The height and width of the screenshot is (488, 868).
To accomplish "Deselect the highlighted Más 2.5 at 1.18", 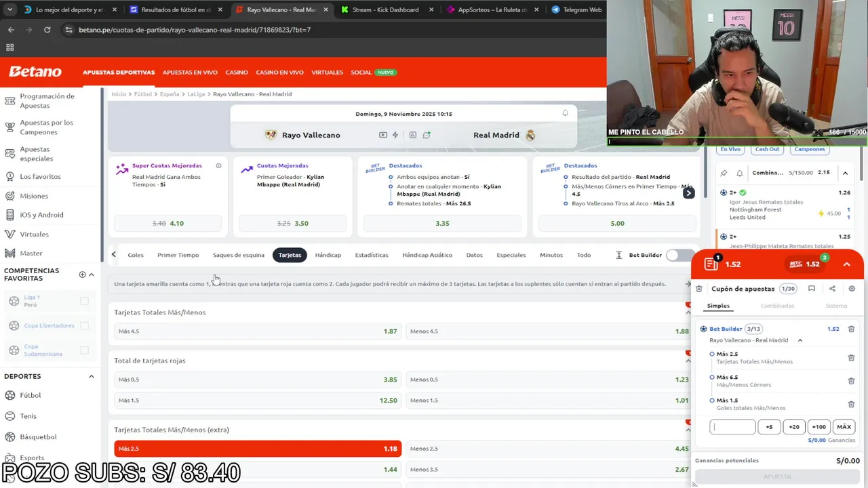I will coord(257,449).
